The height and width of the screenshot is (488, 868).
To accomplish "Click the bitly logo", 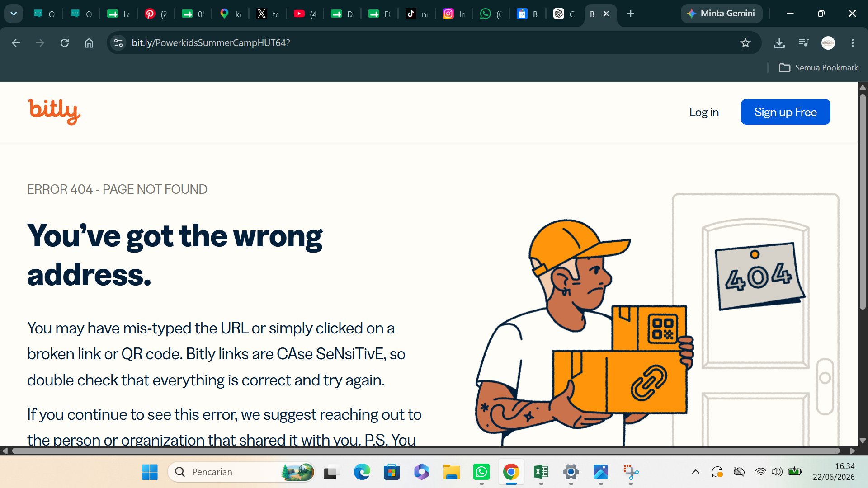I will 54,112.
